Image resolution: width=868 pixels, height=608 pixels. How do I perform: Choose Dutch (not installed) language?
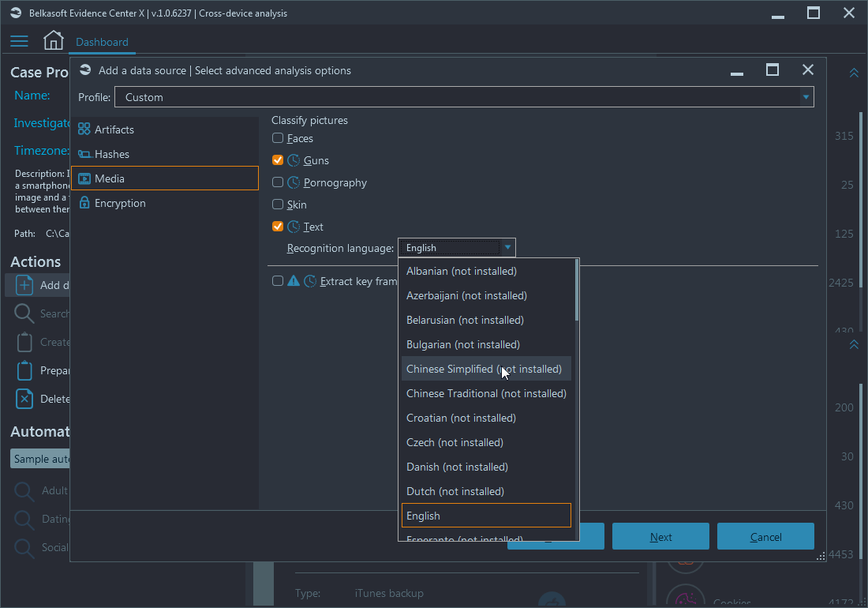click(486, 491)
